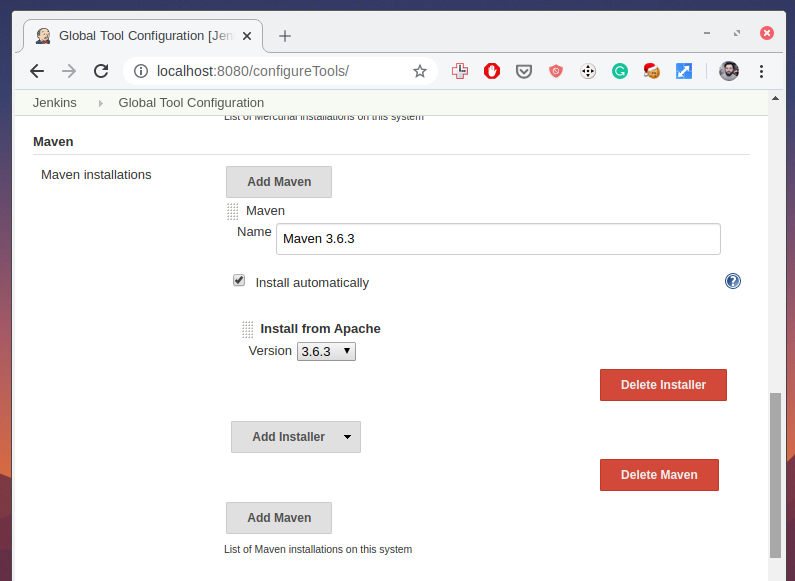Image resolution: width=795 pixels, height=581 pixels.
Task: Select the Global Tool Configuration browser tab
Action: click(143, 36)
